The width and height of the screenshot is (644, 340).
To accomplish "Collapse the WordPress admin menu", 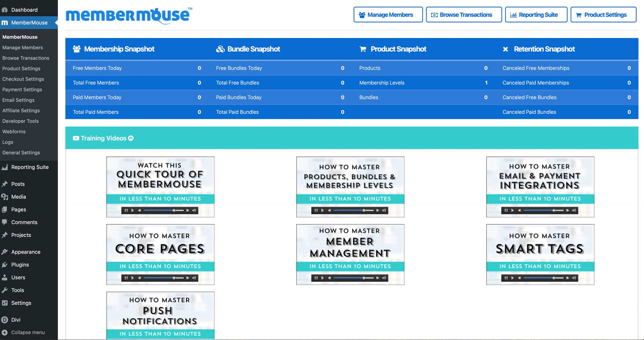I will [x=24, y=332].
